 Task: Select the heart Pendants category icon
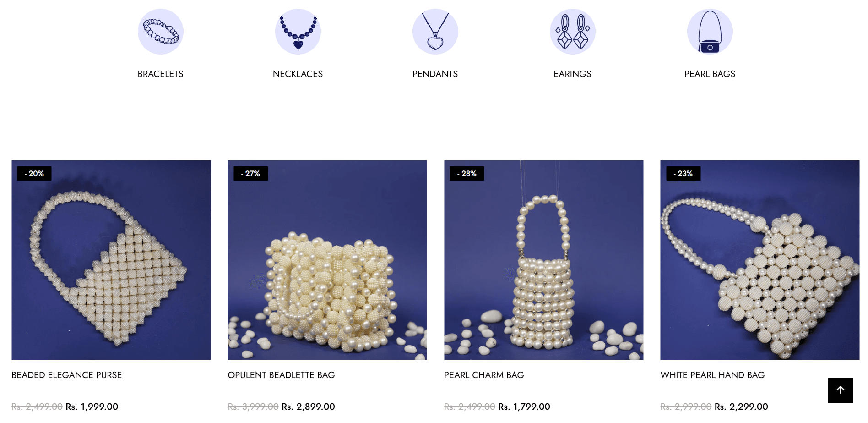tap(435, 32)
